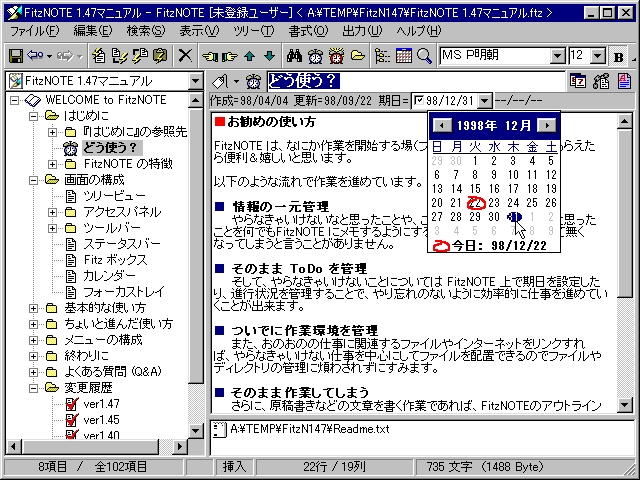The image size is (640, 480).
Task: Collapse the WELCOME to FitzNOTE node
Action: (15, 100)
